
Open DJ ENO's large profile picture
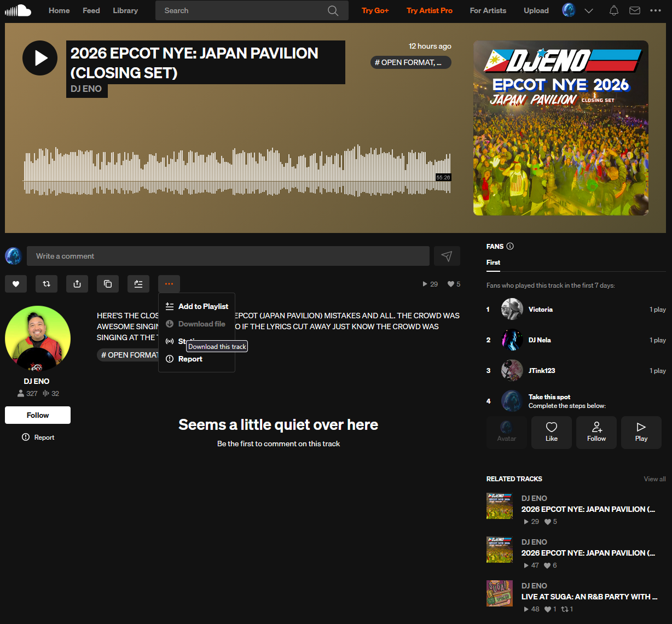tap(38, 339)
